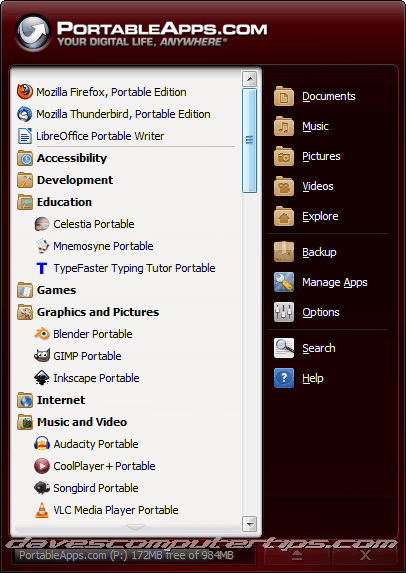
Task: Open the Options menu item
Action: tap(321, 312)
